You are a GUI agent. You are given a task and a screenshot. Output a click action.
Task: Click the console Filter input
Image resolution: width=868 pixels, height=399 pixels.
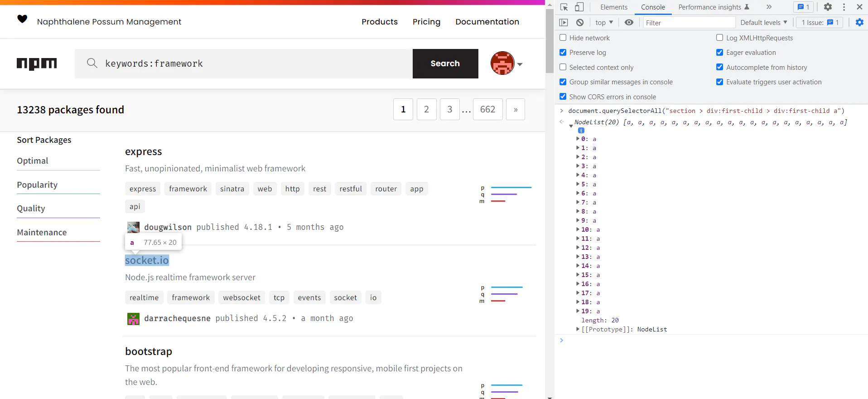[689, 22]
